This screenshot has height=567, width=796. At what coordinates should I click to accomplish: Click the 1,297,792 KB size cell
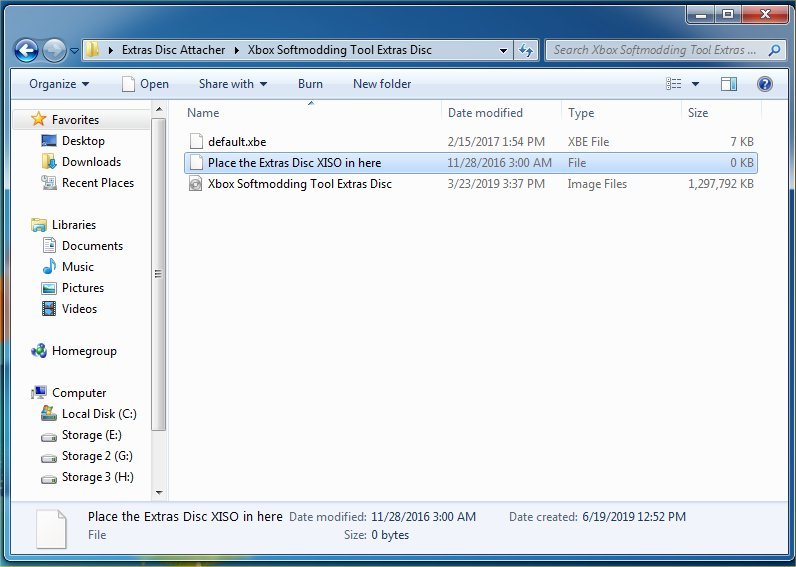(720, 184)
